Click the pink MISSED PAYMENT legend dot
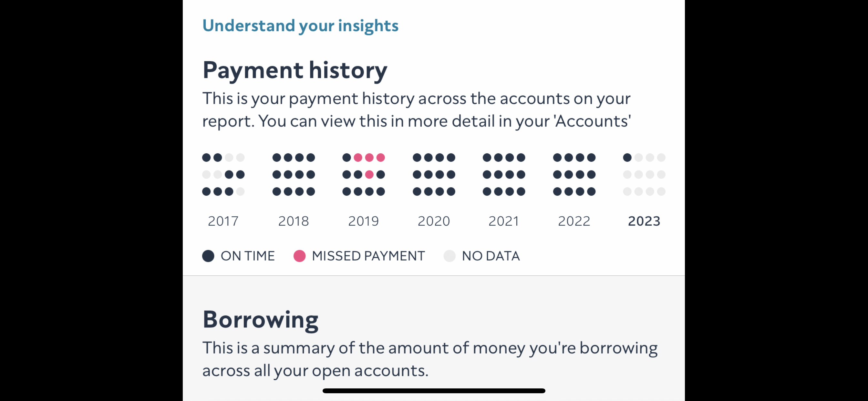868x401 pixels. (299, 256)
